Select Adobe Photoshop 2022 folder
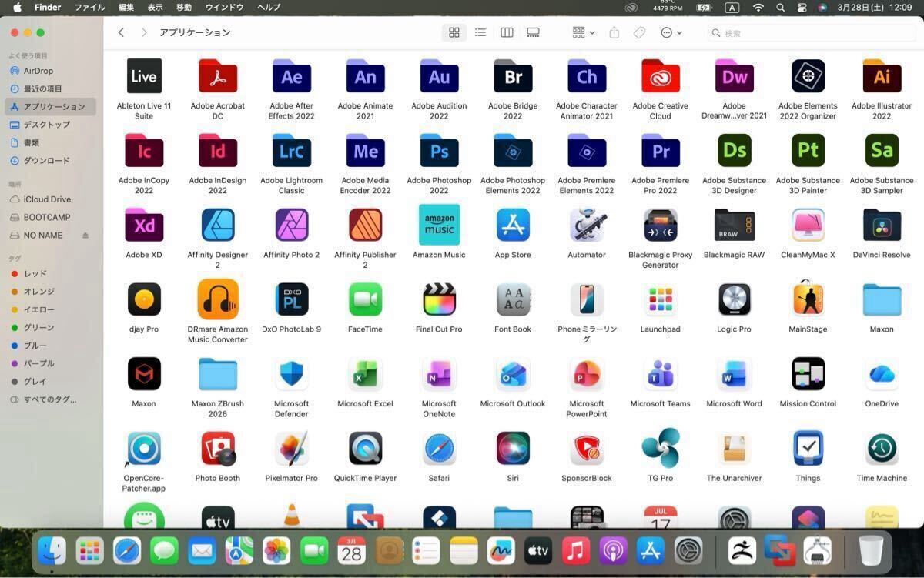924x578 pixels. tap(439, 151)
